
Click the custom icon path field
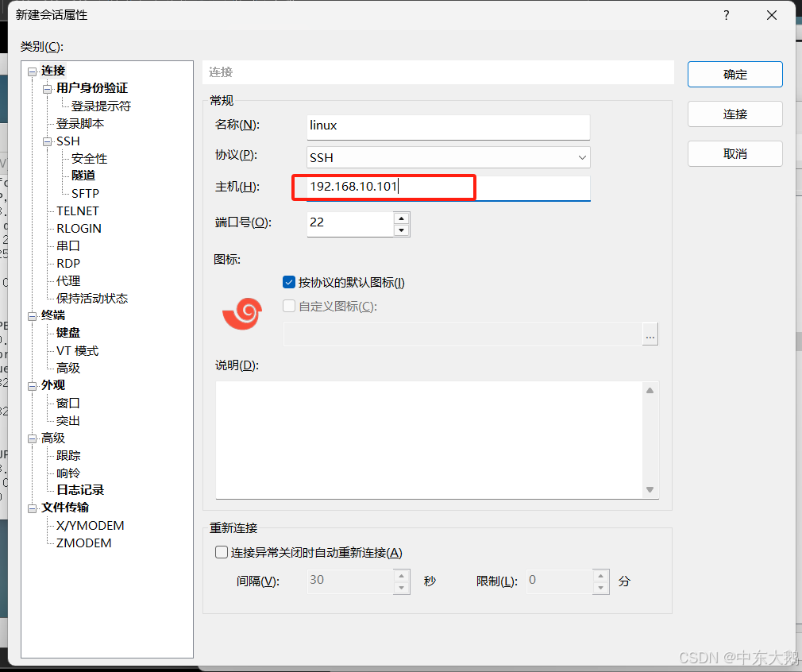(x=463, y=334)
